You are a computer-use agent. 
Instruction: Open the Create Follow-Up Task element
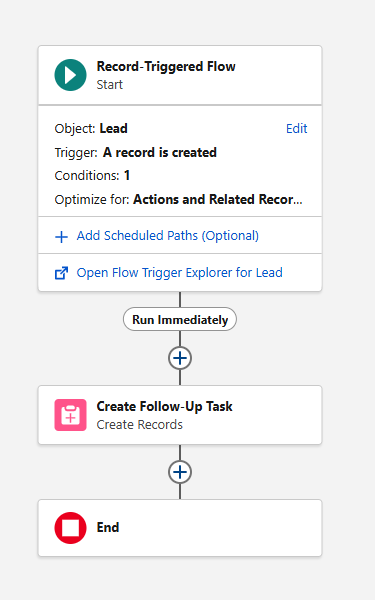pyautogui.click(x=180, y=415)
